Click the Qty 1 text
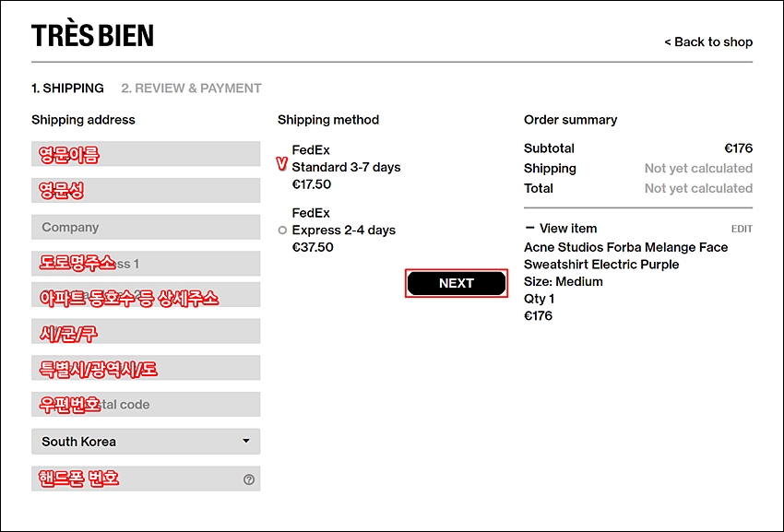Screen dimensions: 784x532 [539, 299]
